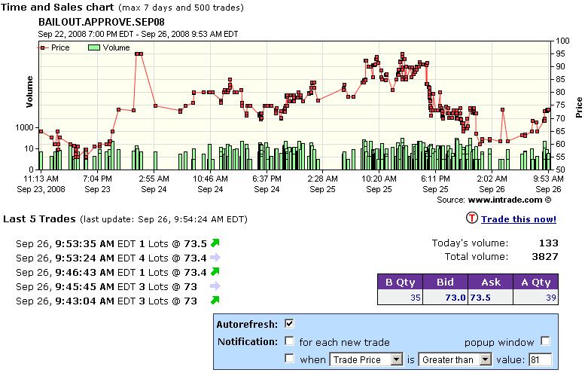This screenshot has height=385, width=588.
Task: Click the red Price marker in the chart legend
Action: [x=44, y=47]
